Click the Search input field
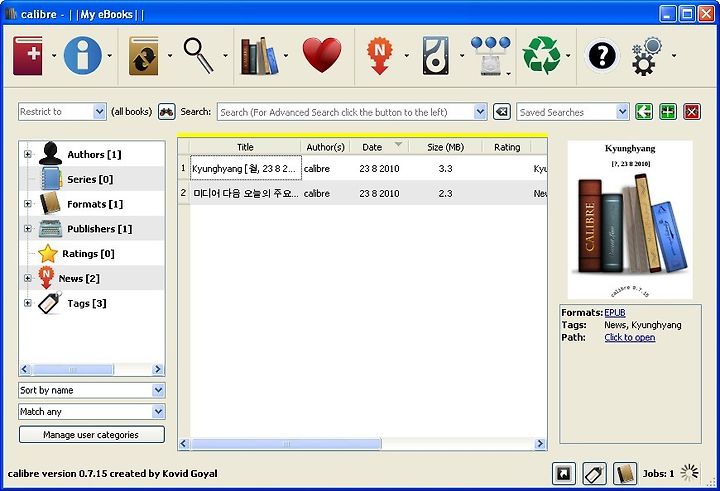720x491 pixels. tap(345, 112)
